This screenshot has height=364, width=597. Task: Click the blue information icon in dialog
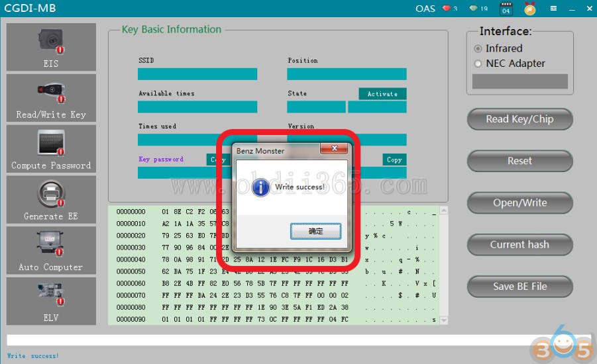point(261,187)
